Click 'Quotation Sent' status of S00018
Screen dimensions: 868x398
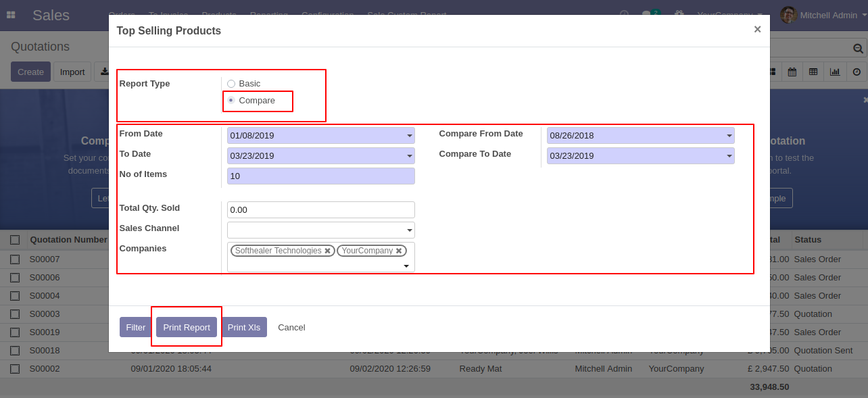(825, 351)
